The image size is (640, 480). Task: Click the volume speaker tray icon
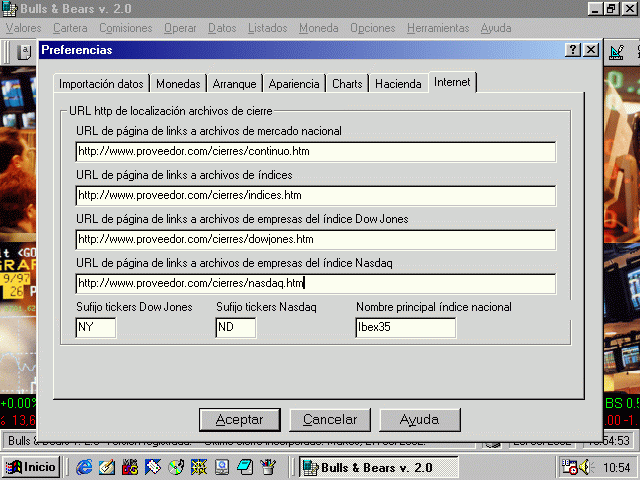pos(586,467)
